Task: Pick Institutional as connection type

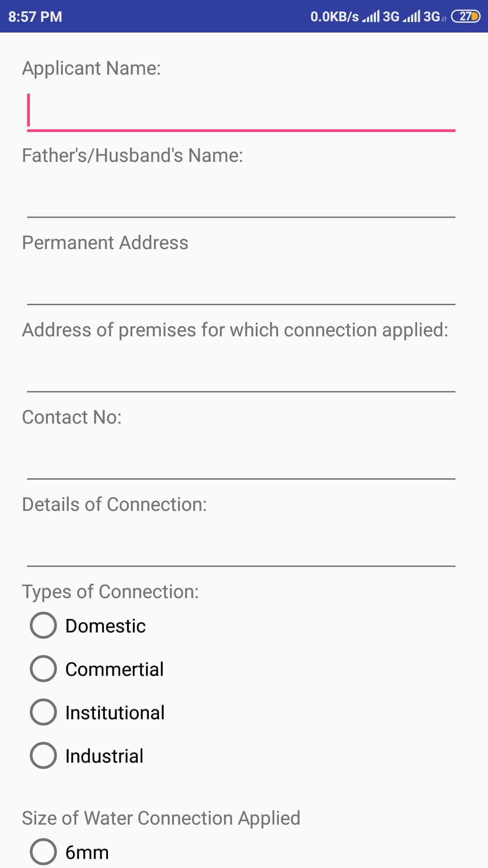Action: (x=43, y=712)
